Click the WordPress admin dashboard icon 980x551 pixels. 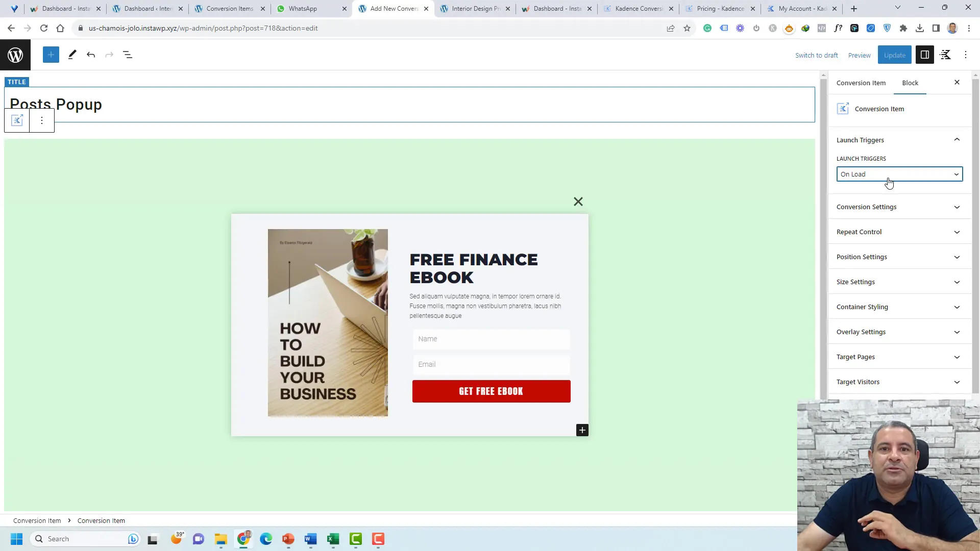(x=15, y=55)
